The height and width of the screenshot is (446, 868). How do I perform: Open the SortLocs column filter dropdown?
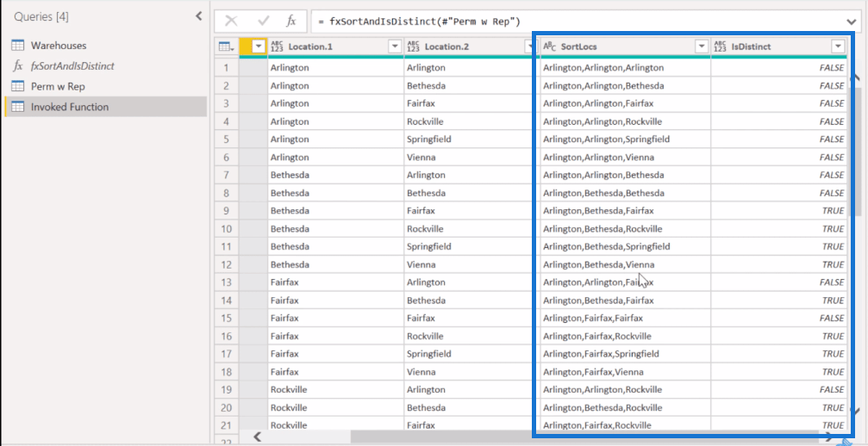(702, 47)
